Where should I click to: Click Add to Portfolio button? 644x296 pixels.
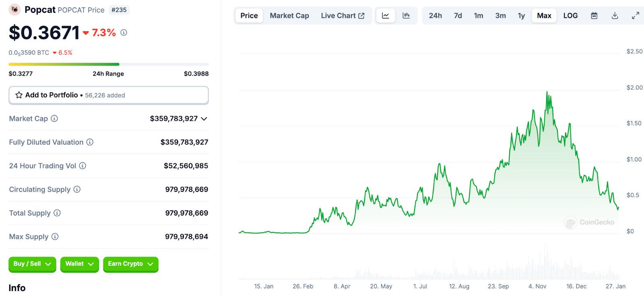pos(109,95)
